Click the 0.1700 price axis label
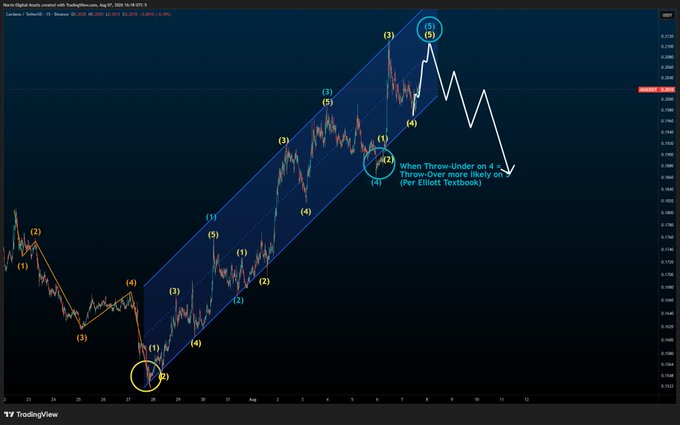680x425 pixels. pyautogui.click(x=667, y=275)
